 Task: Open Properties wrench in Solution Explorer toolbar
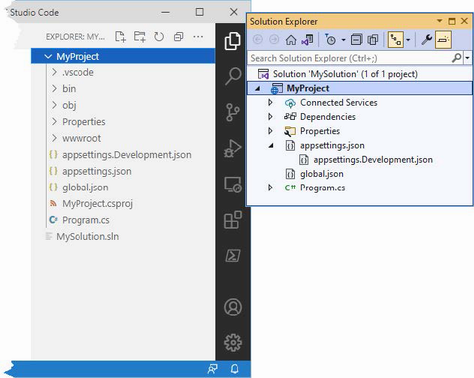tap(427, 40)
